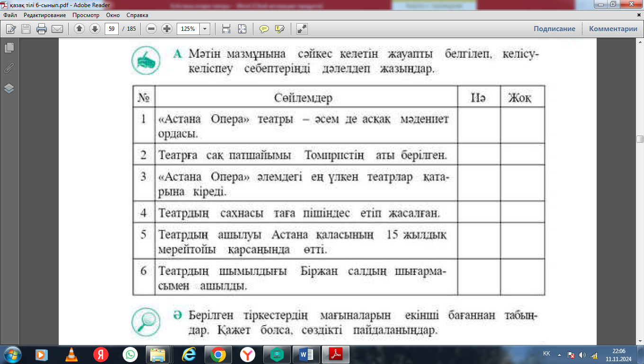Click the sentence "Театрға сақ патшайымы Томиристің аты берілген"
Viewport: 644px width, 364px height.
coord(303,155)
